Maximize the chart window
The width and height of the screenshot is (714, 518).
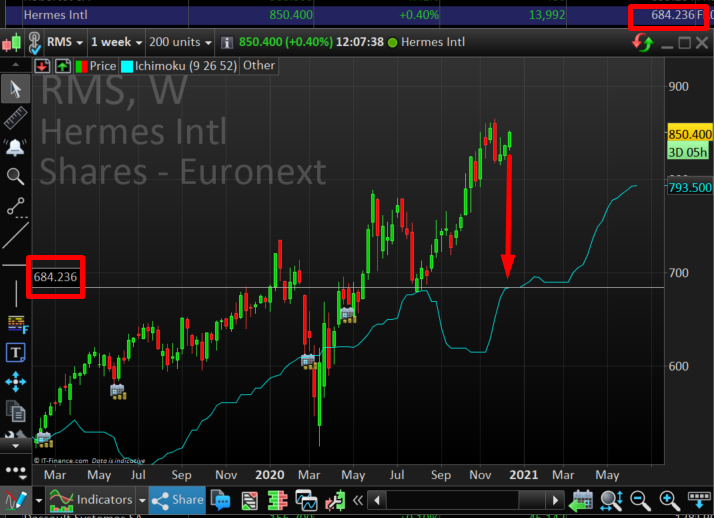tap(684, 43)
